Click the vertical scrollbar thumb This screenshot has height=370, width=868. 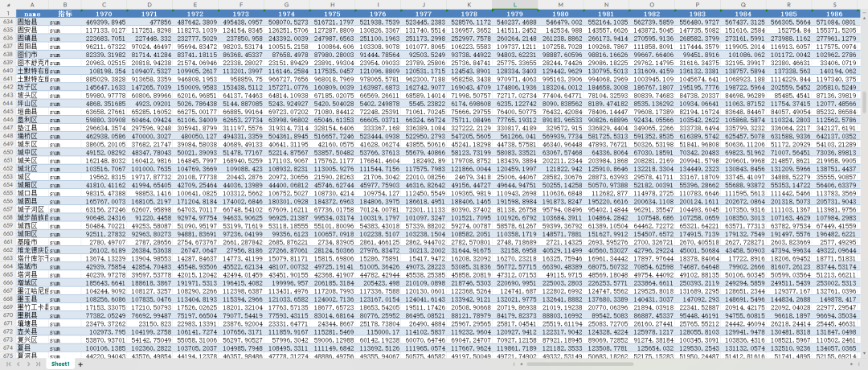864,104
